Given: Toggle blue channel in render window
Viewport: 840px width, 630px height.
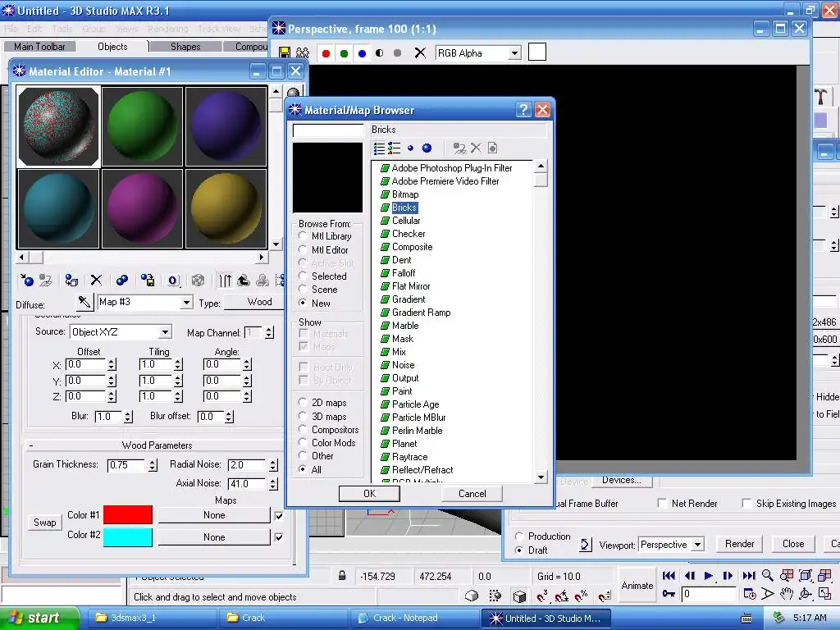Looking at the screenshot, I should [362, 53].
